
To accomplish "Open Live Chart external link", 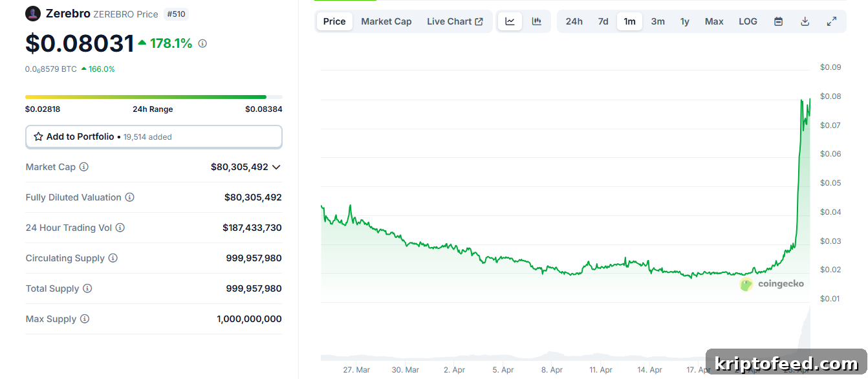I will pos(455,21).
